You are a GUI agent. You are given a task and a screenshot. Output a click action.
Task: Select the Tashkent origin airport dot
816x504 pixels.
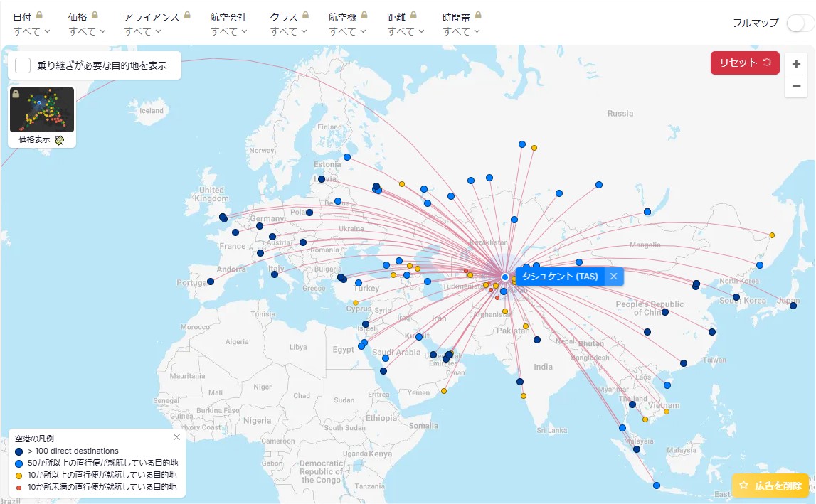click(505, 277)
